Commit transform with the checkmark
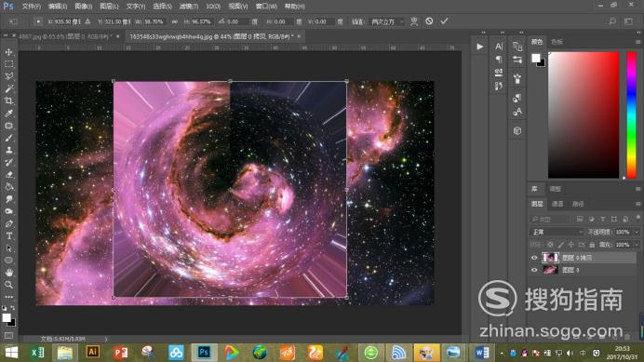 [x=445, y=21]
